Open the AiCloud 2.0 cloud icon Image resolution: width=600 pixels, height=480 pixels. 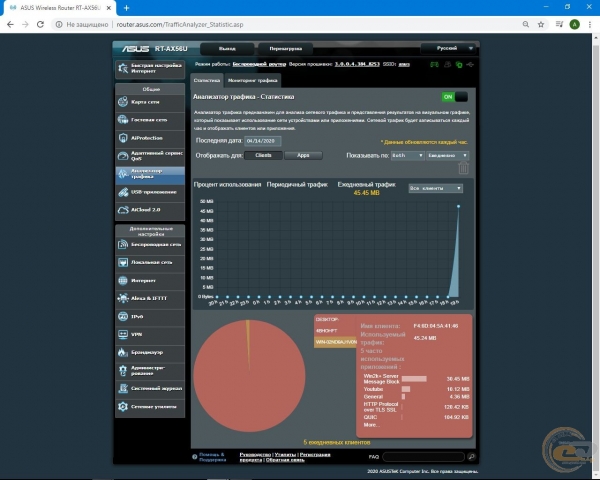click(123, 210)
